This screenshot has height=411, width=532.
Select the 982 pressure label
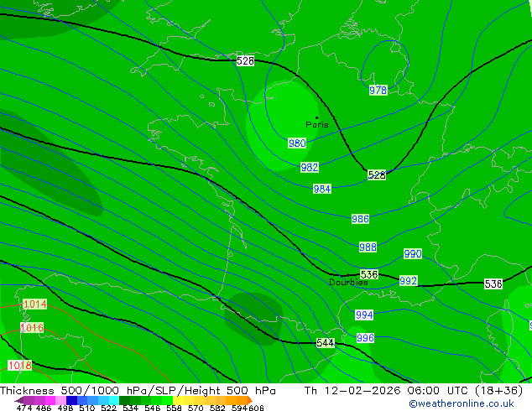coord(310,167)
